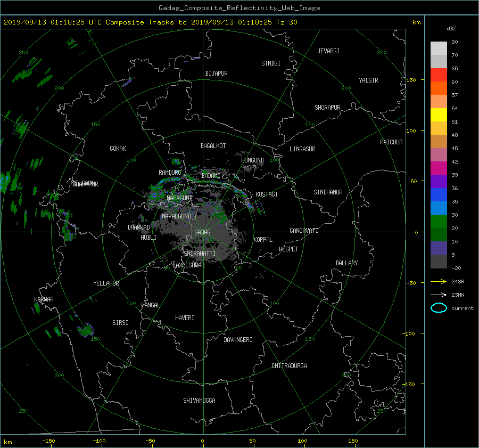
Task: Click the SIRSI city label
Action: [120, 323]
